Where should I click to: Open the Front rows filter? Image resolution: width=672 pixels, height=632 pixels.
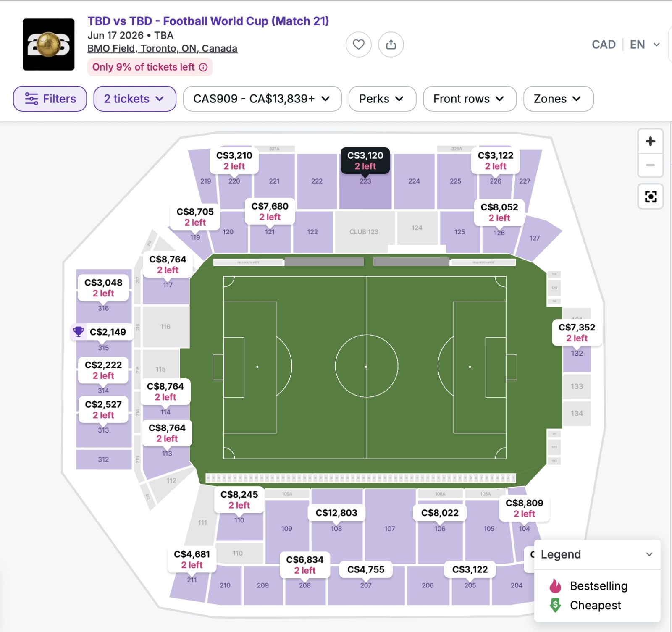click(469, 99)
